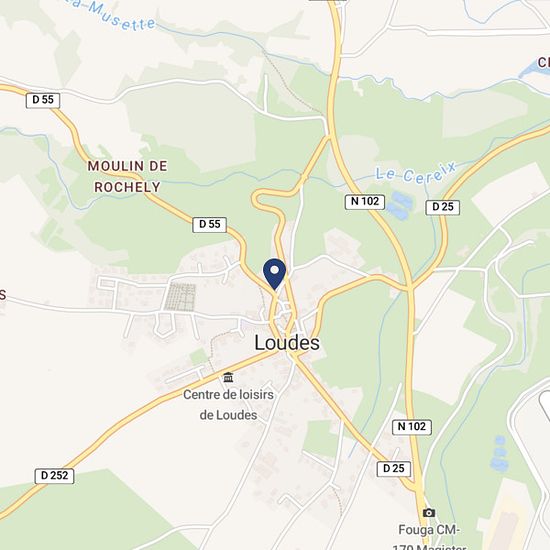Click the small ponds at lower right
This screenshot has width=550, height=550.
tap(499, 453)
